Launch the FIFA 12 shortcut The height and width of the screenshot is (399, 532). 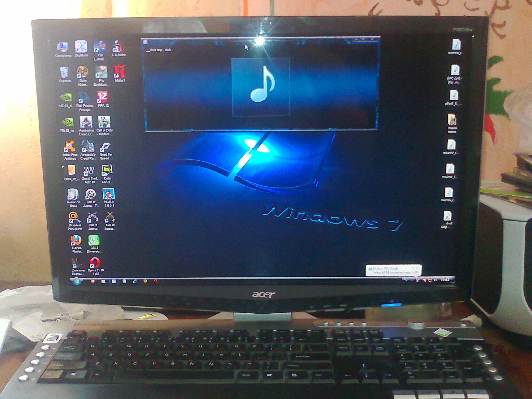point(103,99)
